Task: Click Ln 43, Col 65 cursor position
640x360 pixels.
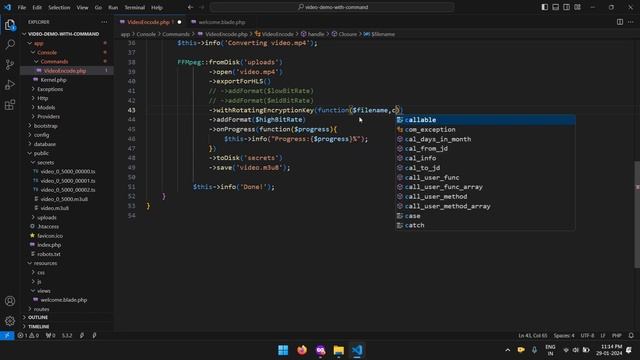Action: [533, 336]
